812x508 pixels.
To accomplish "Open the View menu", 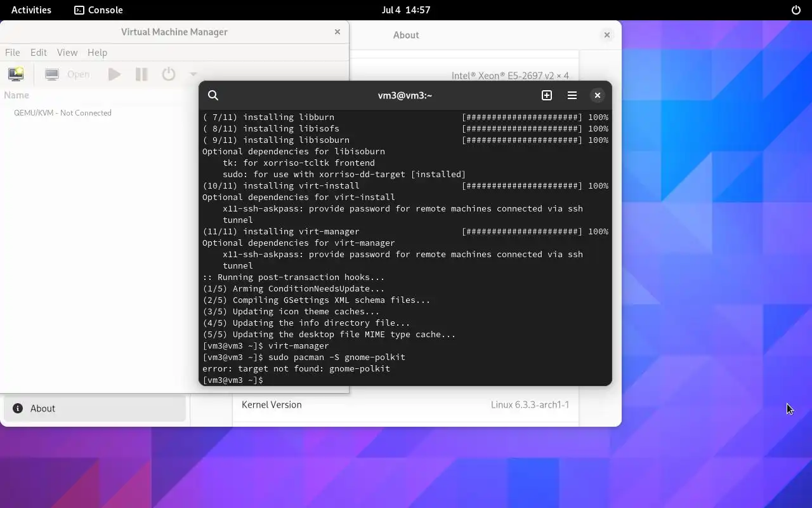I will click(x=67, y=53).
